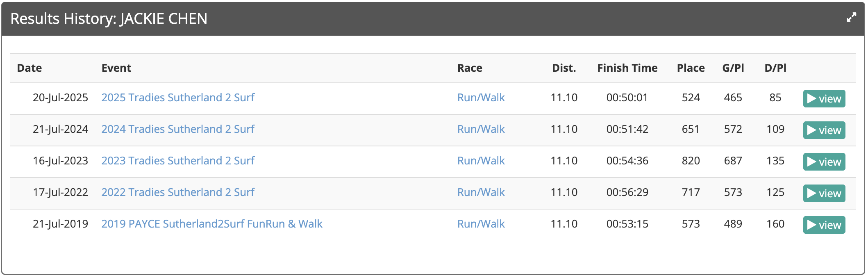868x278 pixels.
Task: Click Run/Walk race link for 2023
Action: pos(481,161)
